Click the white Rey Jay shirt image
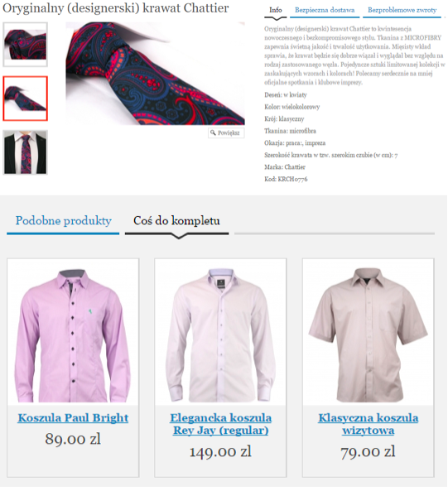Viewport: 448px width, 491px height. coord(221,335)
